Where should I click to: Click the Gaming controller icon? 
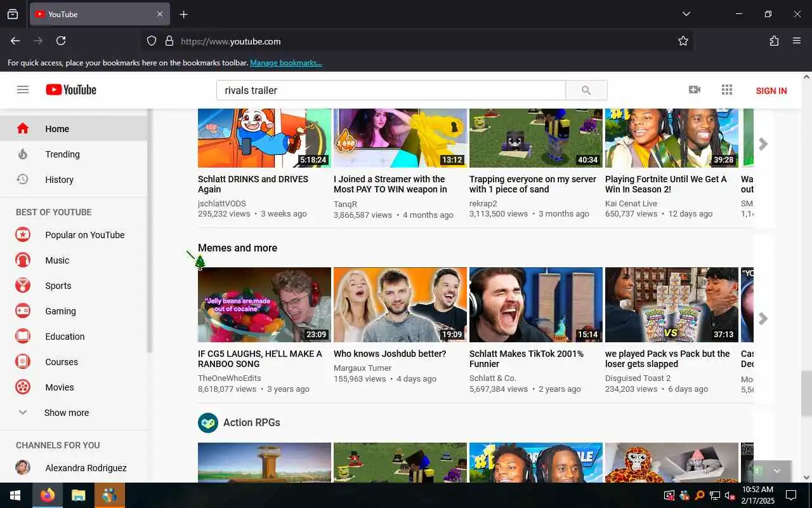point(23,311)
